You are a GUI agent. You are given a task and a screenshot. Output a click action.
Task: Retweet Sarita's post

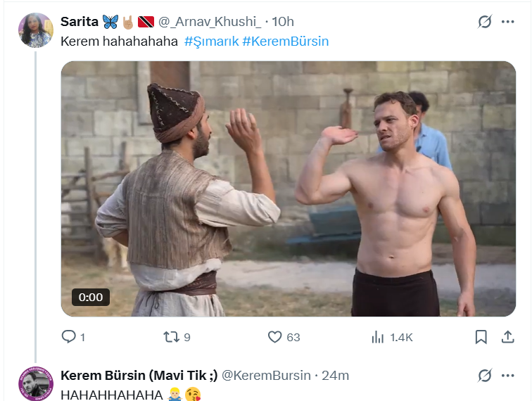[171, 337]
